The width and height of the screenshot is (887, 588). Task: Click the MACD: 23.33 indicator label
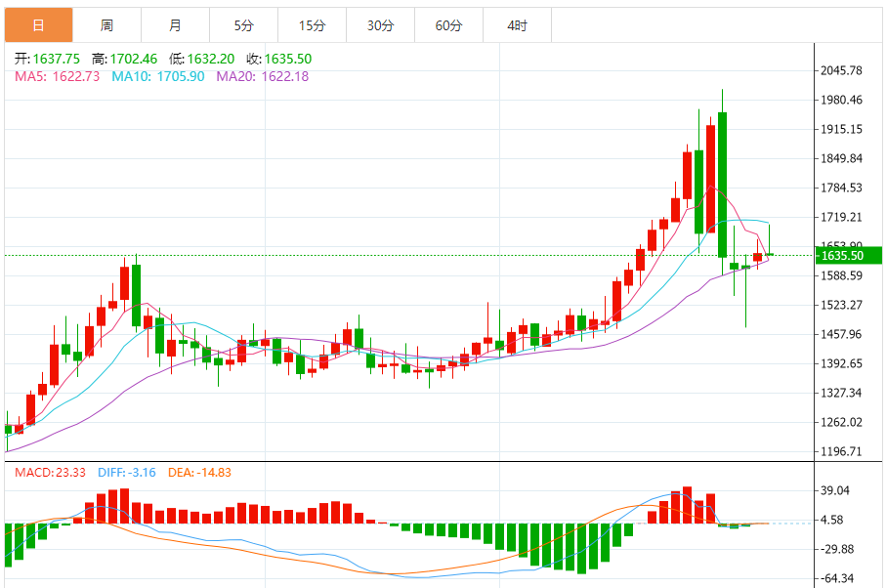coord(50,473)
